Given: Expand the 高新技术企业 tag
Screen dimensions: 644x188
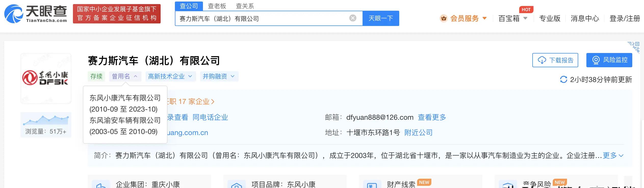Looking at the screenshot, I should (171, 76).
